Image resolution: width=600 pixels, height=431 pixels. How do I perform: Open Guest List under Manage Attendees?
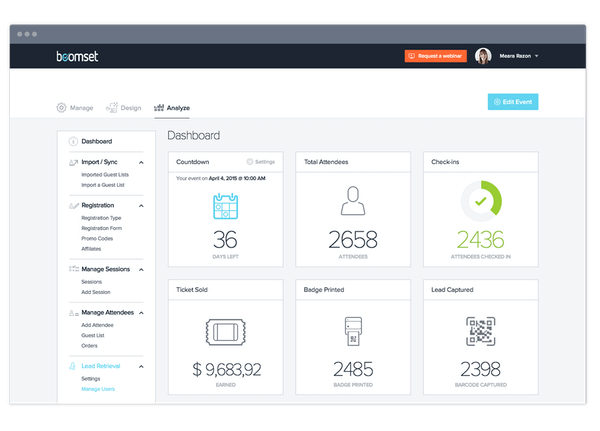click(x=93, y=335)
